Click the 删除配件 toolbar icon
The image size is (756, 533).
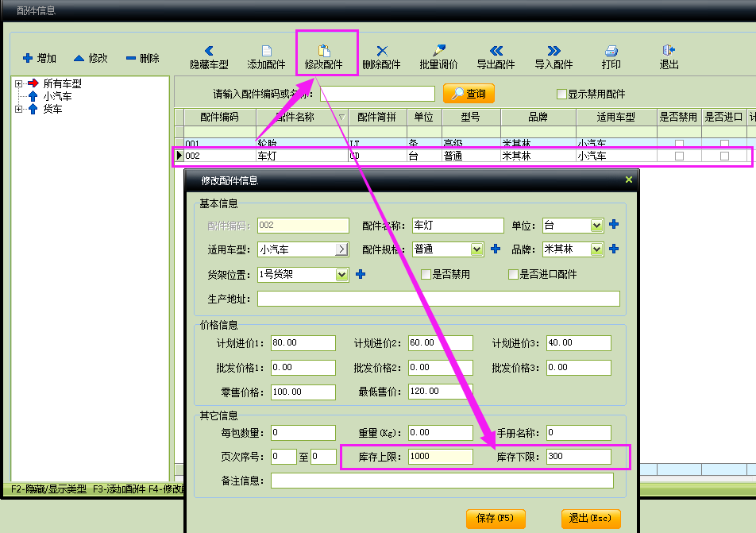381,51
